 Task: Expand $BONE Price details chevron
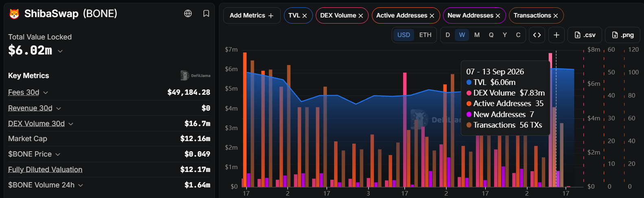pyautogui.click(x=58, y=154)
